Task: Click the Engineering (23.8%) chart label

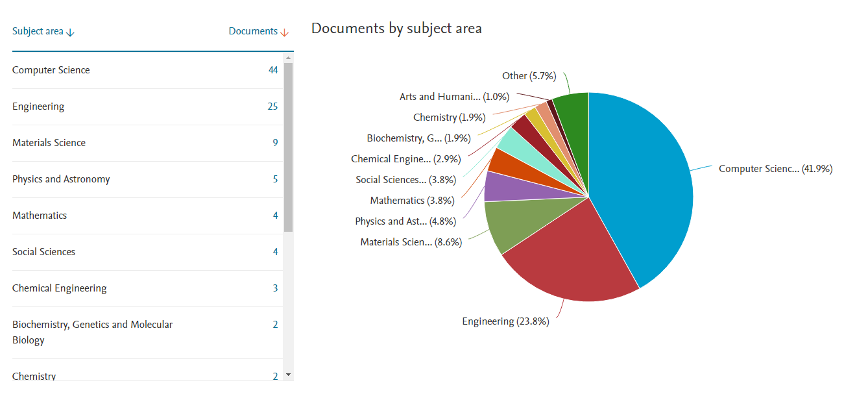Action: [505, 321]
